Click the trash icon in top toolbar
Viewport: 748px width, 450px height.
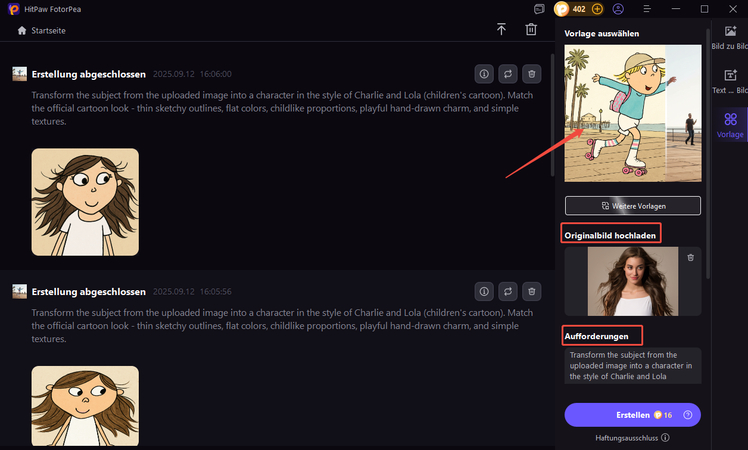pos(531,30)
